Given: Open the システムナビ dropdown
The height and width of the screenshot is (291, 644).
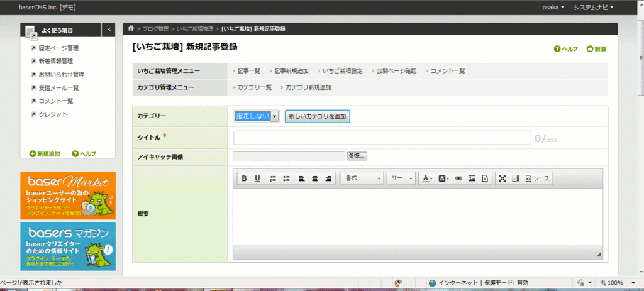Looking at the screenshot, I should pos(594,8).
